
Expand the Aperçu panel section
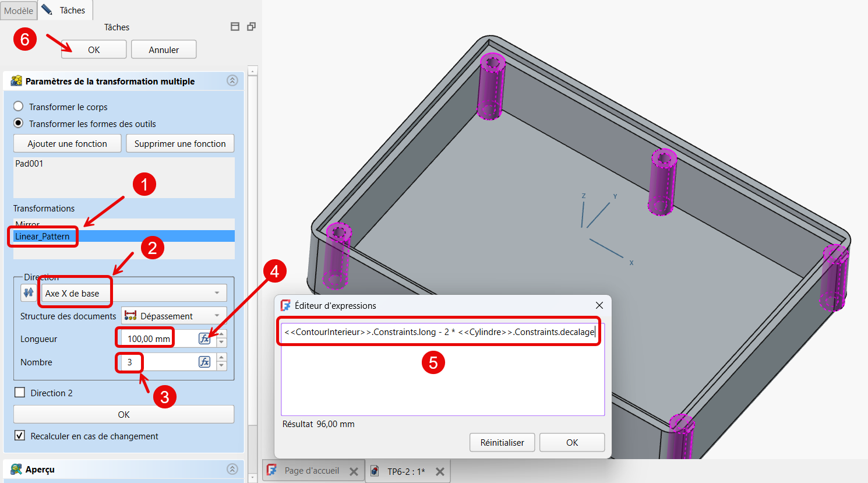tap(232, 469)
